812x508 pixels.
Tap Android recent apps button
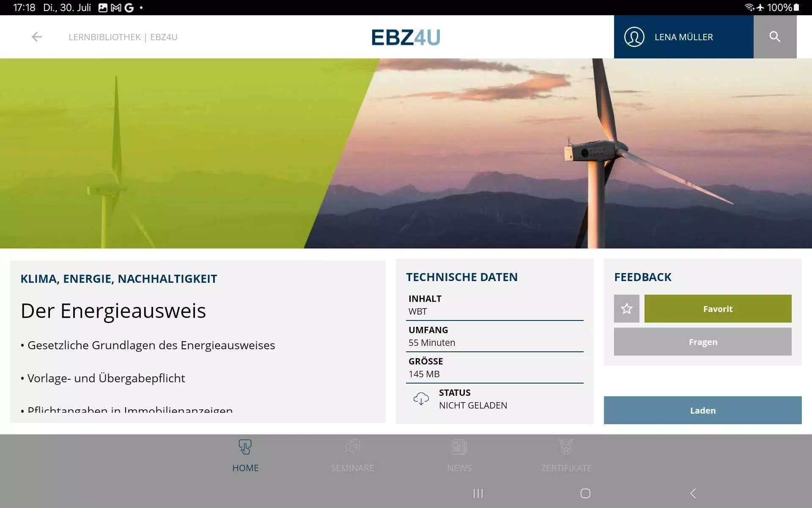478,493
